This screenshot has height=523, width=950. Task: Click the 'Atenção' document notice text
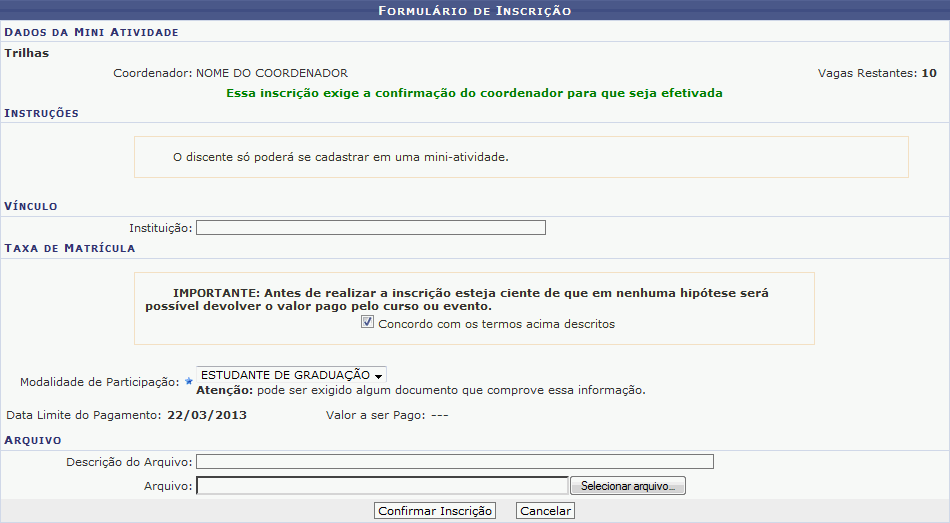tap(421, 390)
